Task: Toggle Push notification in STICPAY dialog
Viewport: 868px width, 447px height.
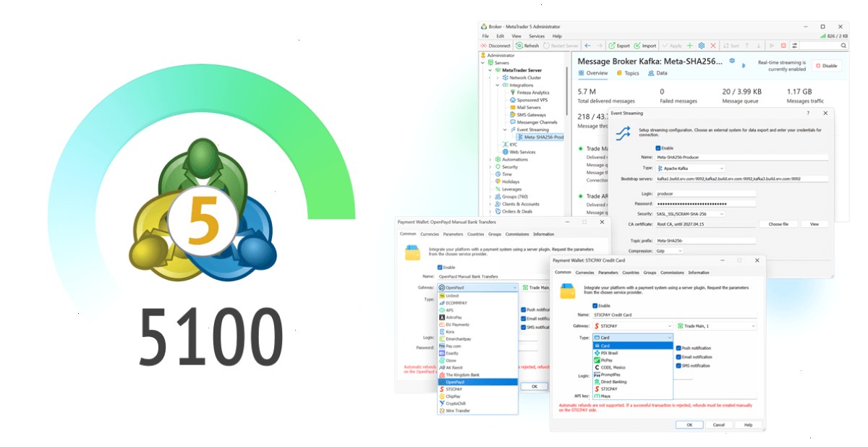Action: (678, 348)
